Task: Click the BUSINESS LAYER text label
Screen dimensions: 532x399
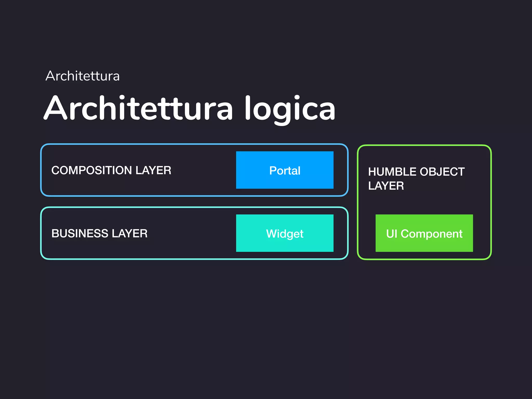Action: 99,233
